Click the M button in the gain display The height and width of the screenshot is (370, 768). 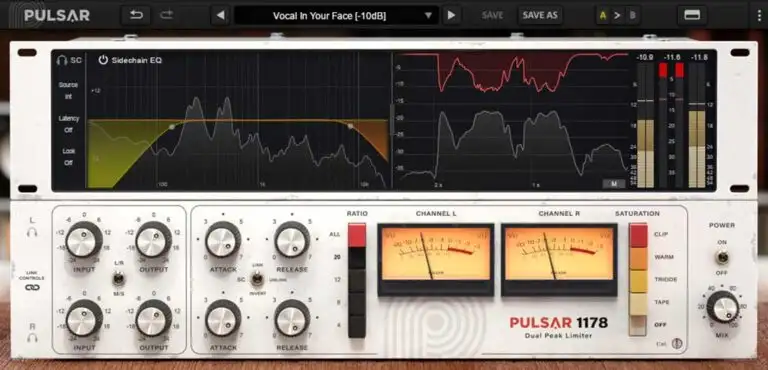[x=614, y=184]
